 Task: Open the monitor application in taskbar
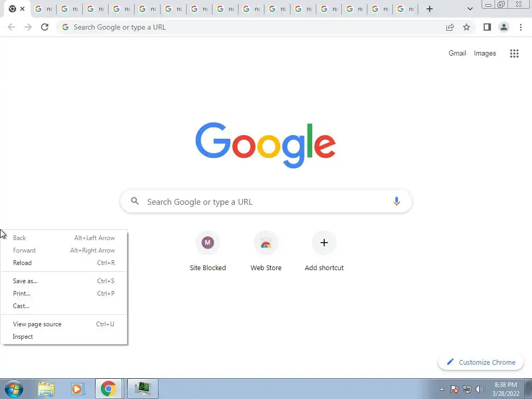142,389
